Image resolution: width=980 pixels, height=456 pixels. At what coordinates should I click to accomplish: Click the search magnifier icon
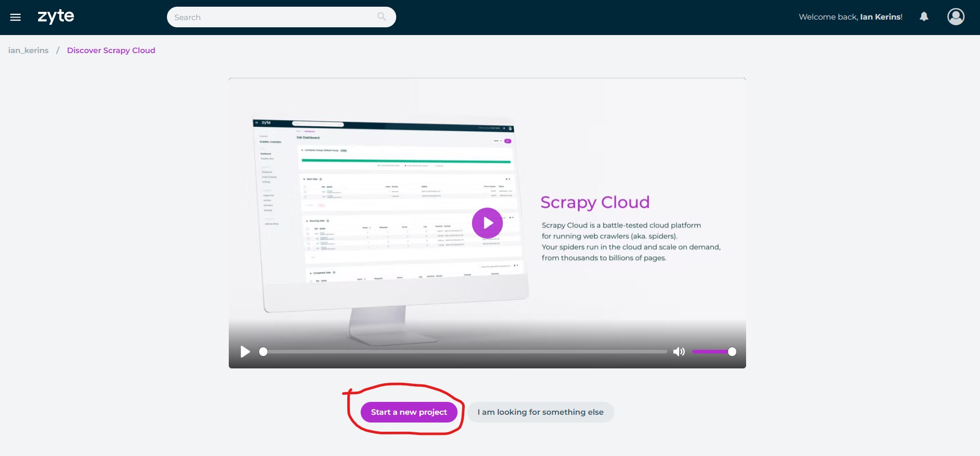[382, 17]
